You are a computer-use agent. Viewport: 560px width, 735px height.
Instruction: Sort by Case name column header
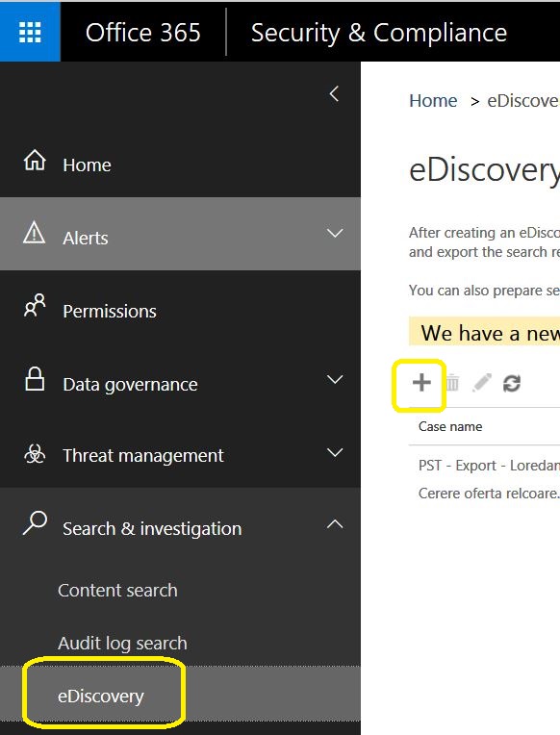click(450, 426)
